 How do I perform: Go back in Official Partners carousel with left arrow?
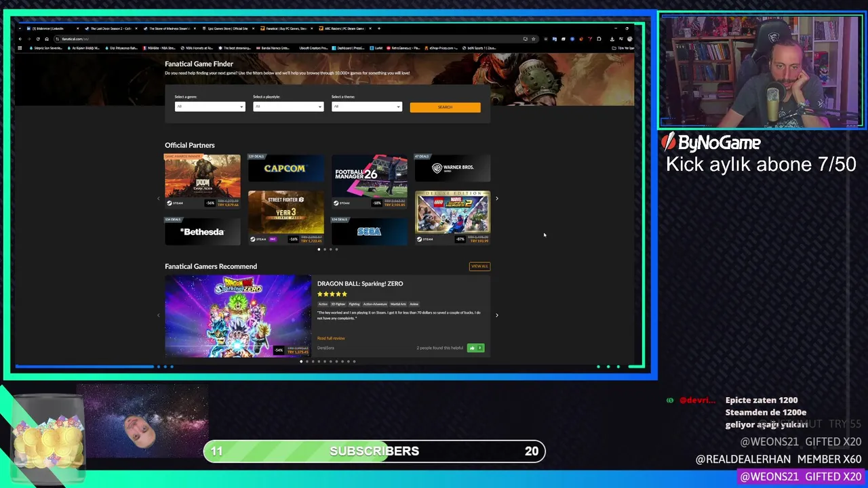click(x=159, y=199)
